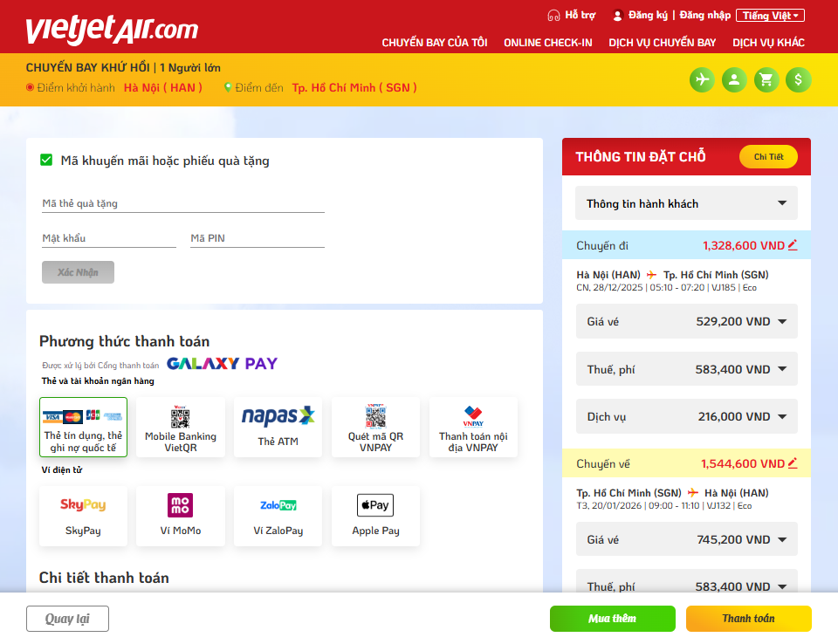This screenshot has width=838, height=644.
Task: Open the Tiếng Việt language dropdown
Action: point(770,16)
